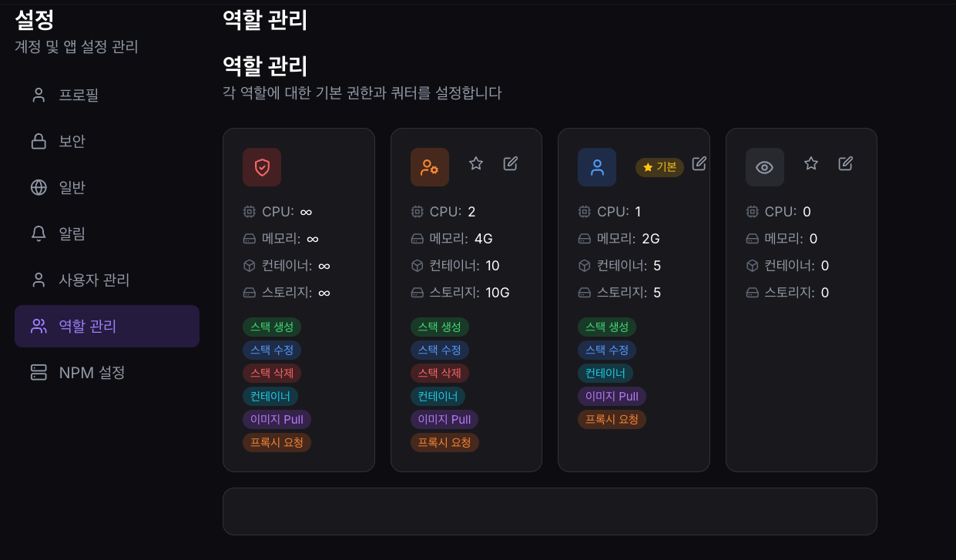
Task: Click the red shield admin role icon
Action: 262,166
